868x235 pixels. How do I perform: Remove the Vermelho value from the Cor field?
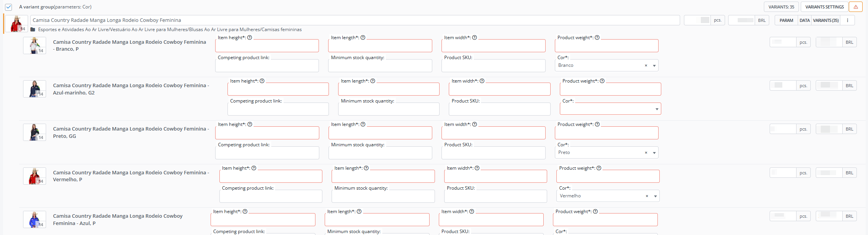[647, 196]
